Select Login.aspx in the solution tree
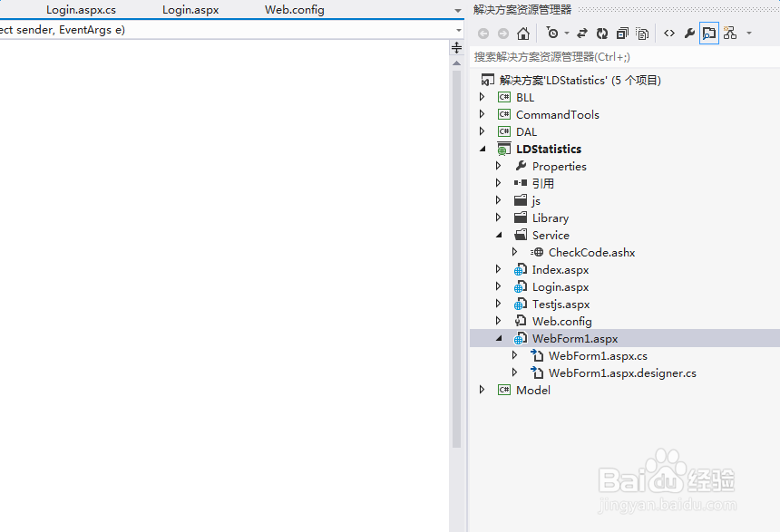This screenshot has width=780, height=532. click(561, 287)
